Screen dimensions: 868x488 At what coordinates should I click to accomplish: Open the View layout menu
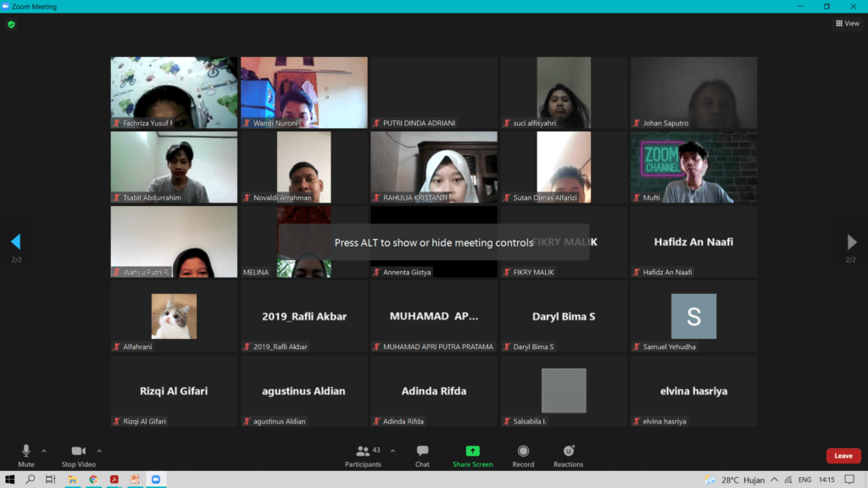click(x=847, y=24)
